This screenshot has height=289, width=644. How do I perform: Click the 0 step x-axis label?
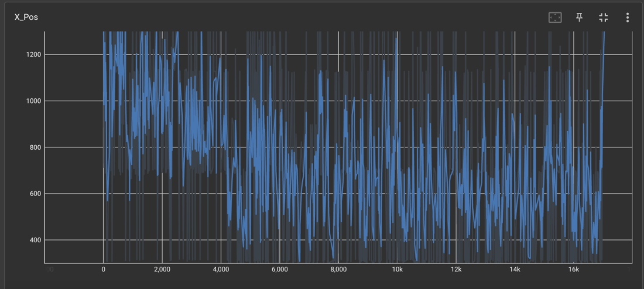click(104, 270)
